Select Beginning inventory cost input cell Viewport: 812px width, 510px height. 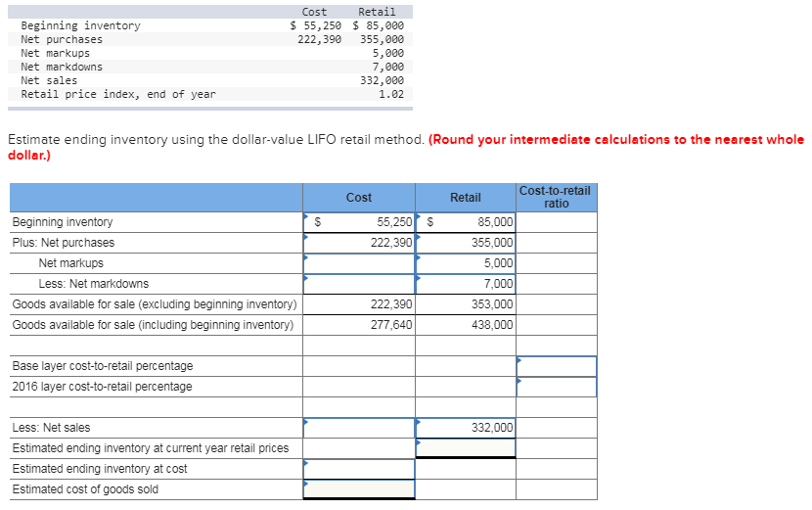pyautogui.click(x=359, y=222)
